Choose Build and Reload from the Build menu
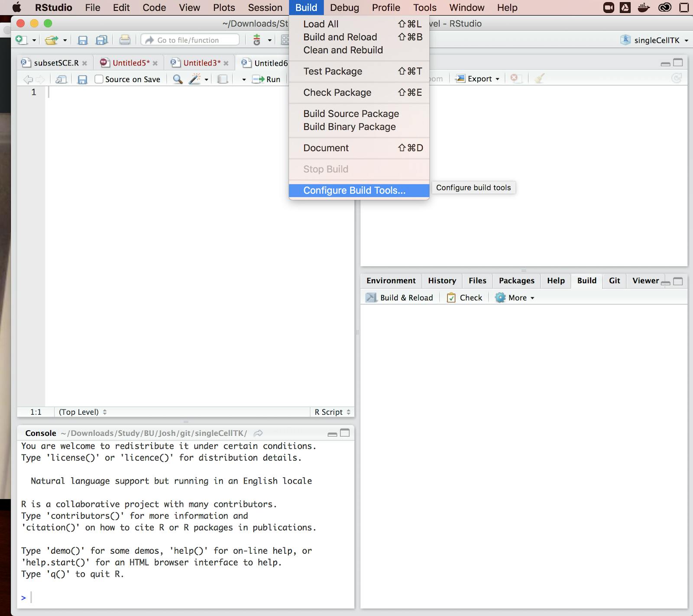Image resolution: width=693 pixels, height=616 pixels. 359,37
